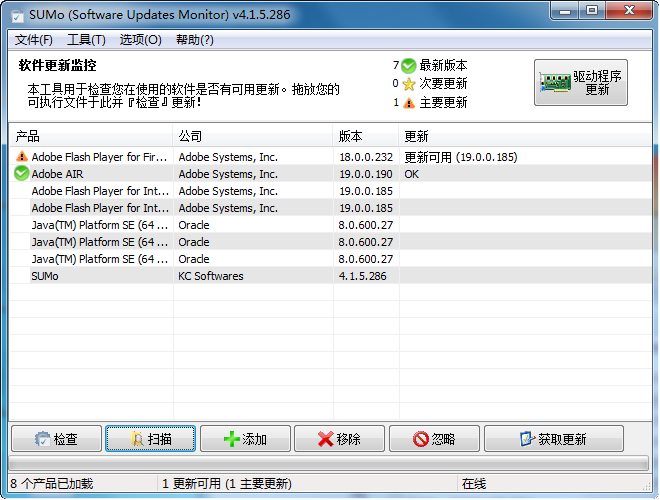Click the 获取更新 button

tap(554, 439)
